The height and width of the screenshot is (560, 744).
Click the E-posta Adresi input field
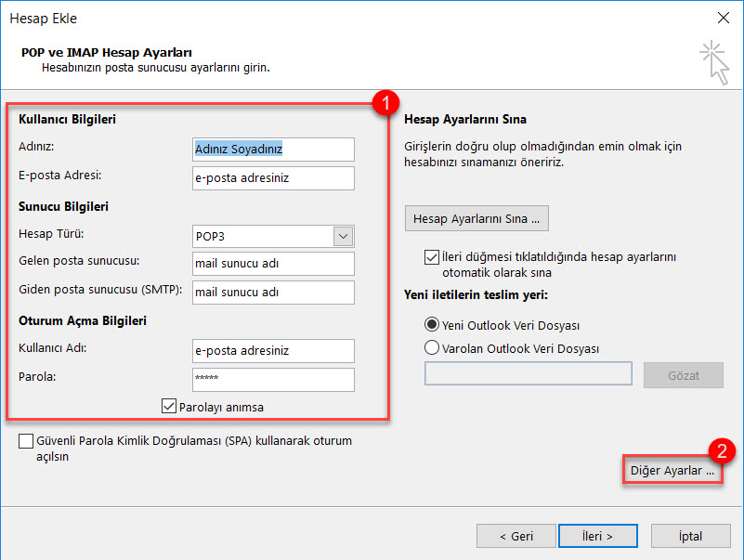point(273,178)
